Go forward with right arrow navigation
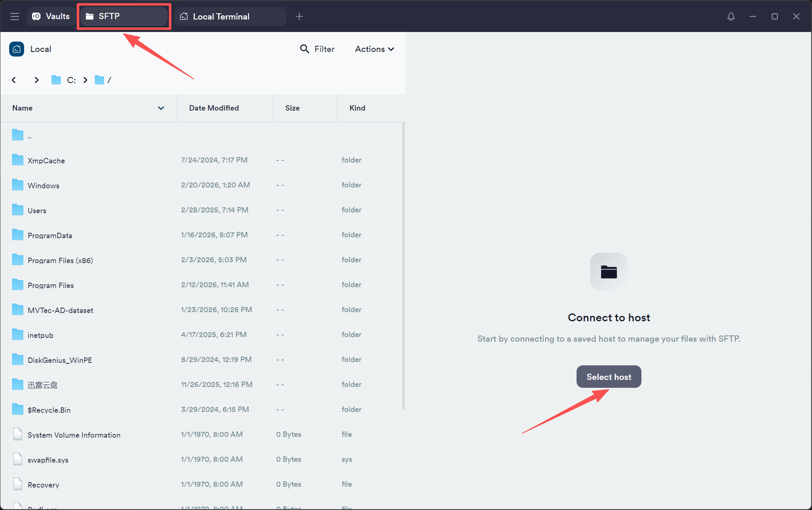This screenshot has width=812, height=510. 37,80
